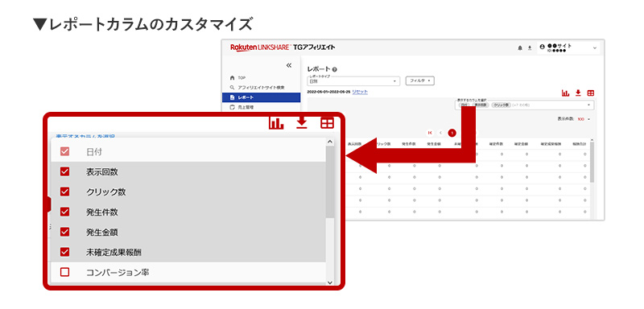The height and width of the screenshot is (309, 644).
Task: Click the 報酬合計 column header
Action: coord(580,145)
